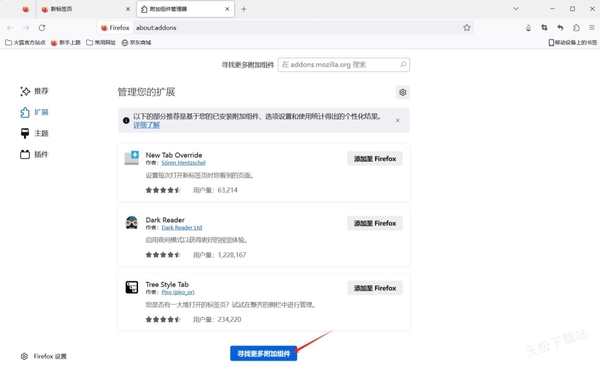Click the Dark Reader extension icon

click(132, 222)
